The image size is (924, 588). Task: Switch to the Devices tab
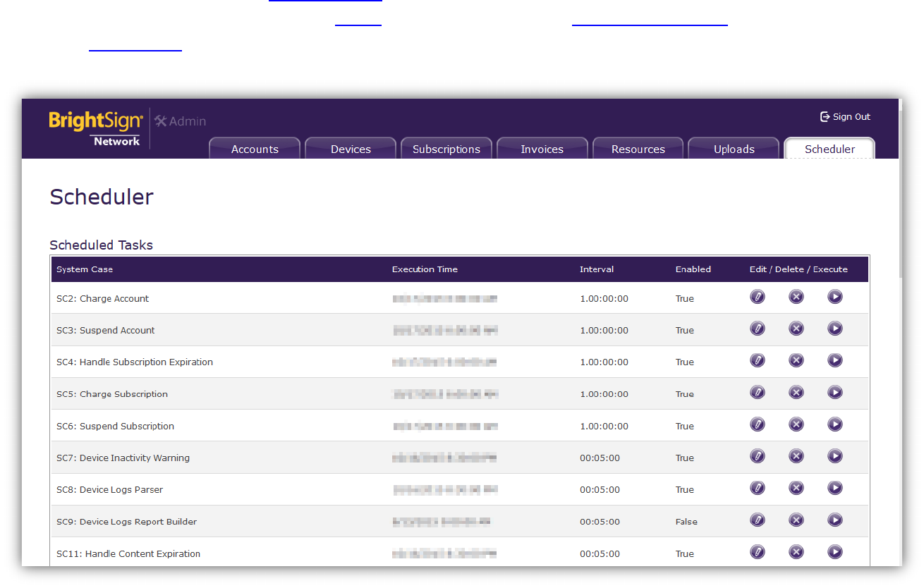[x=351, y=149]
